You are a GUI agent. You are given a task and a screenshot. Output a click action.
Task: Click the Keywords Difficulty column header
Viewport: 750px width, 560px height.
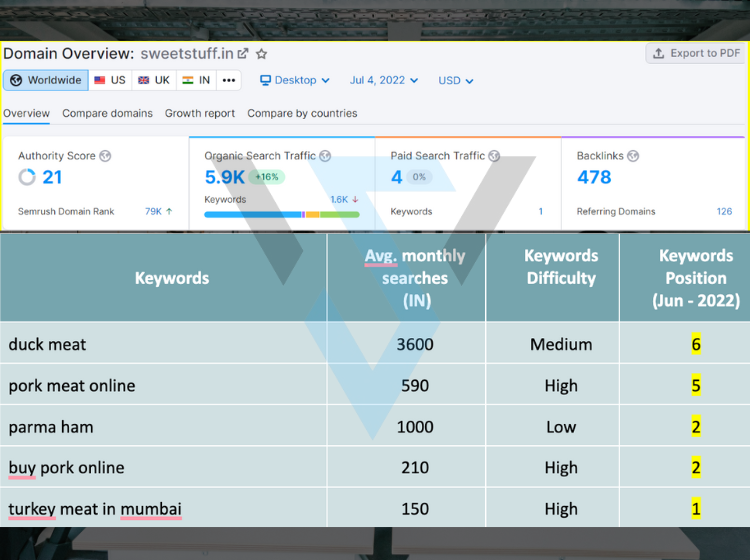coord(552,277)
